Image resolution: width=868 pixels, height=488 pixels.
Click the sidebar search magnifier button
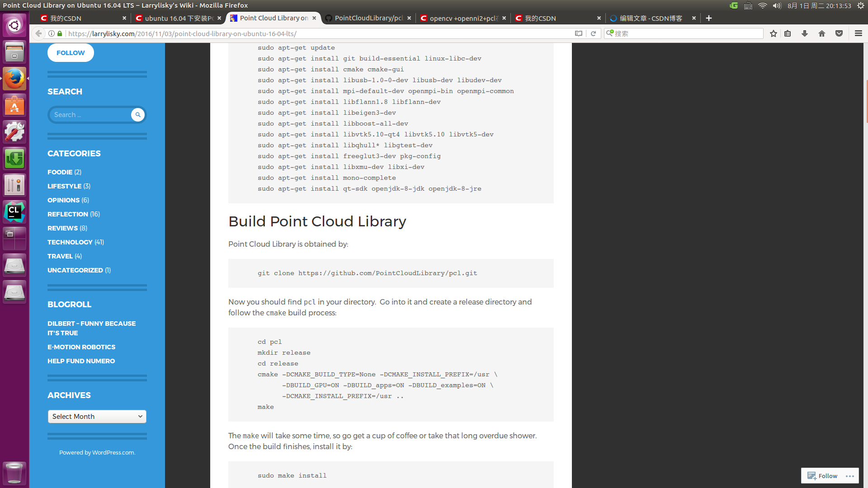[137, 115]
